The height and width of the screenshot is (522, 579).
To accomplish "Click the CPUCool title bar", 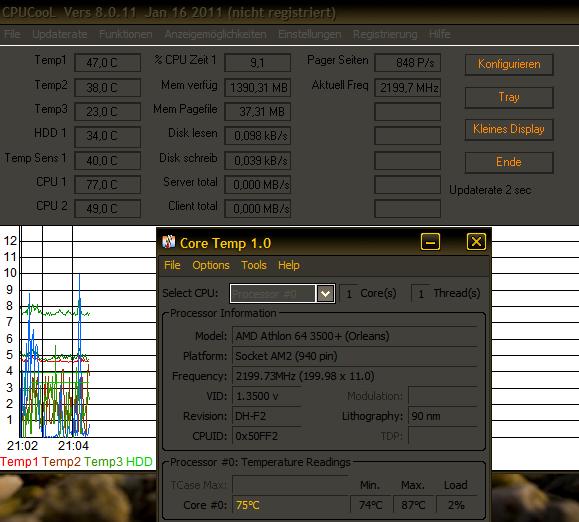I will point(290,13).
